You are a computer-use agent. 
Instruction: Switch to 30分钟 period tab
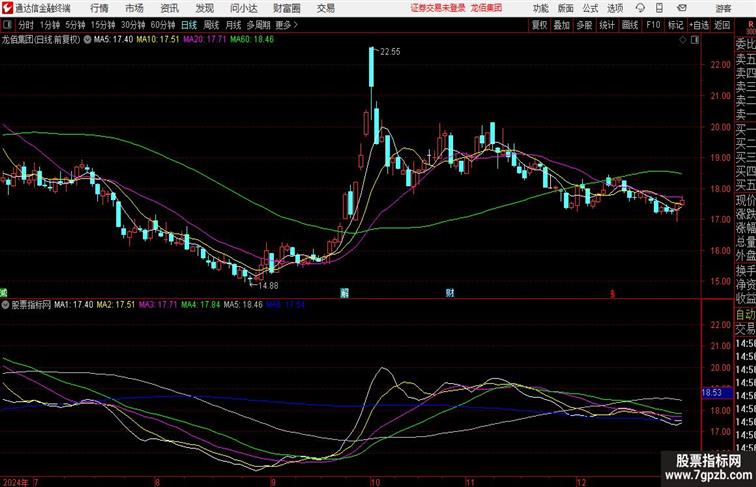pos(133,25)
